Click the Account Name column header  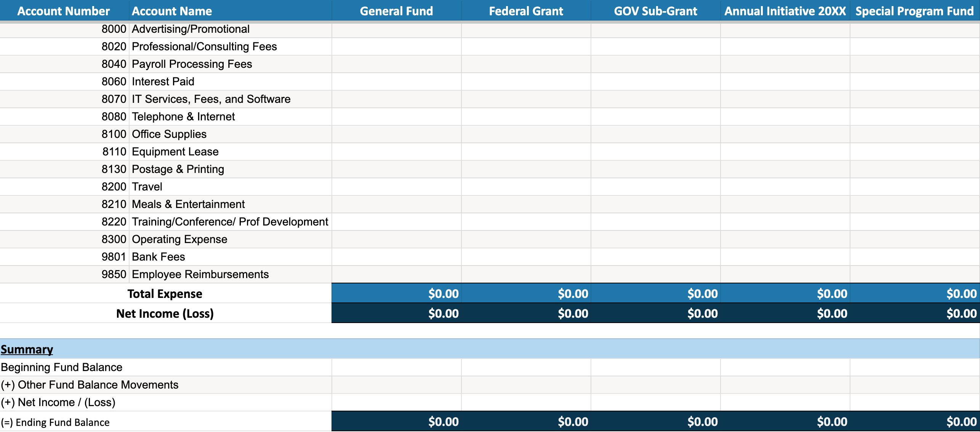(x=172, y=11)
